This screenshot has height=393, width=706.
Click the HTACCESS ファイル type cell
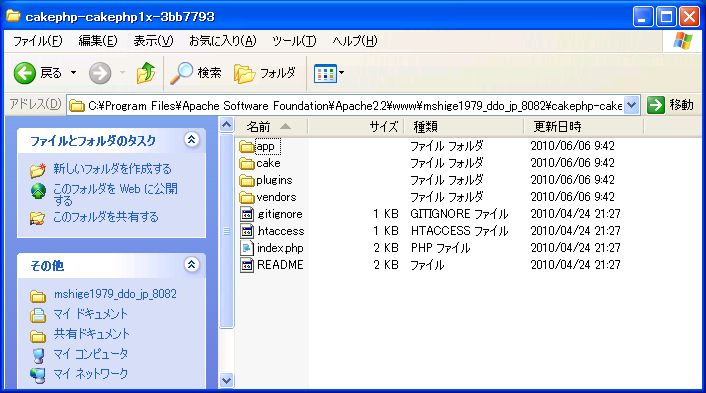pyautogui.click(x=459, y=231)
